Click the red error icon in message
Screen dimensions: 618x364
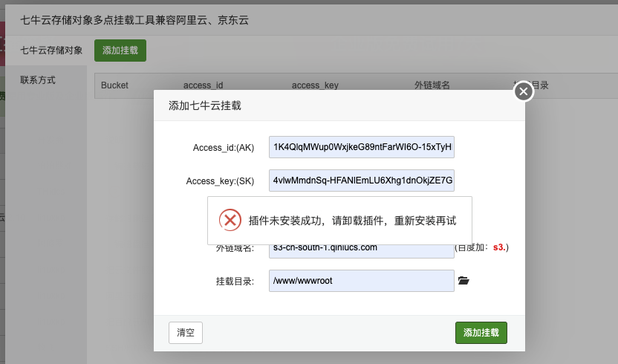coord(230,220)
